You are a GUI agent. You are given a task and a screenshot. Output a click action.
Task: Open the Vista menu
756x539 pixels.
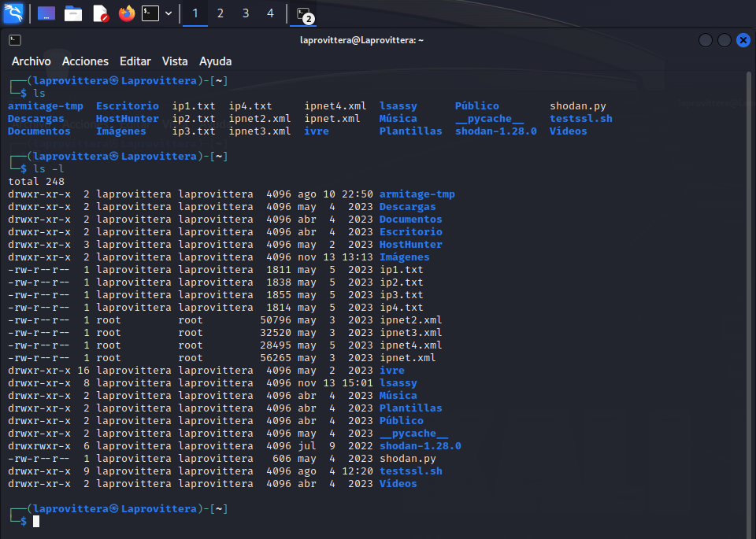tap(175, 61)
